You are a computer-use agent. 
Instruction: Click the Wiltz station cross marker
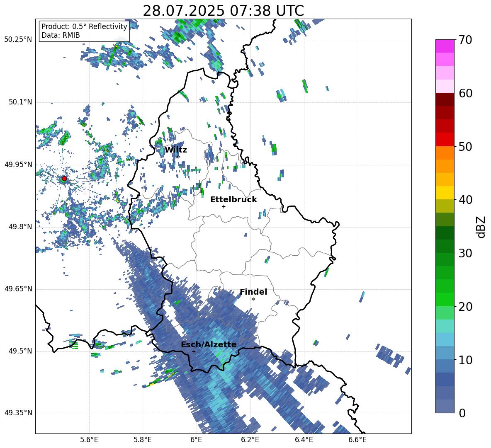point(178,157)
